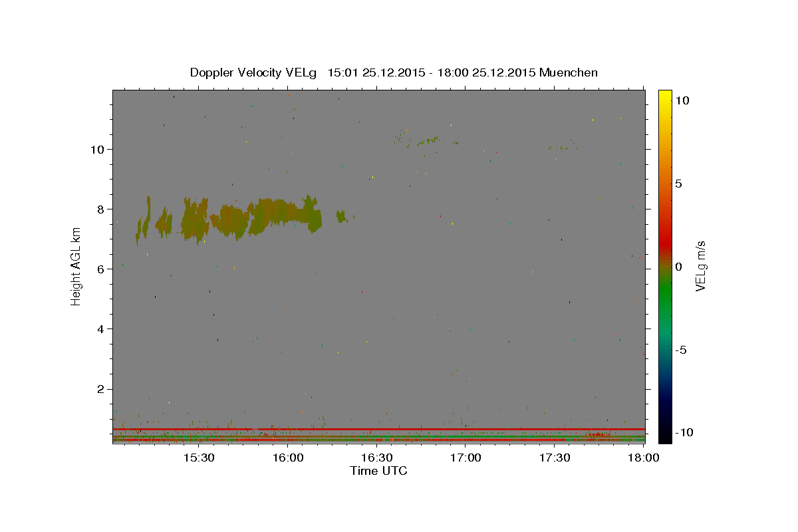This screenshot has width=798, height=532.
Task: Click the "VELg m/s" colorbar label
Action: 700,266
